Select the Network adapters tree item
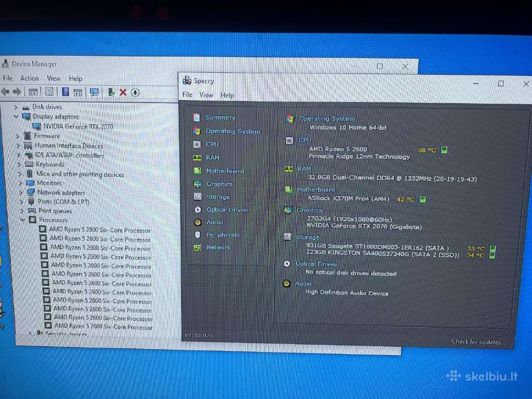Screen dimensions: 532x399 tap(61, 192)
